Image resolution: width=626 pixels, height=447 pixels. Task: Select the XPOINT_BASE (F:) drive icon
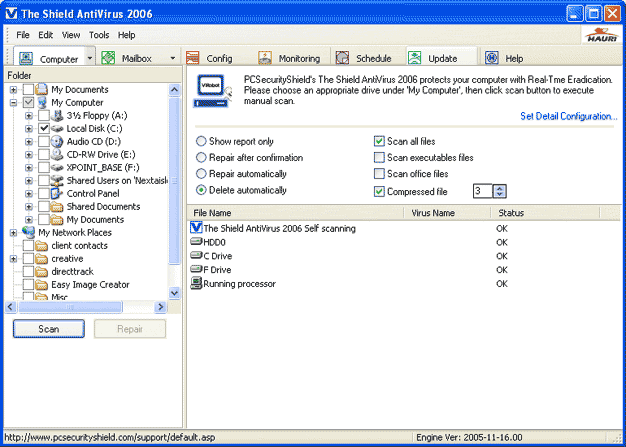pos(57,168)
